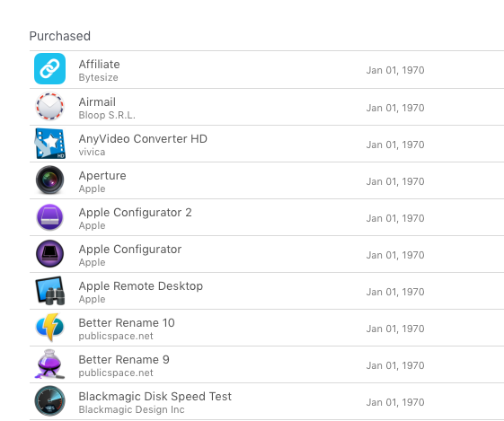Image resolution: width=504 pixels, height=421 pixels.
Task: Click the purchase date in Aperture row
Action: pyautogui.click(x=395, y=181)
